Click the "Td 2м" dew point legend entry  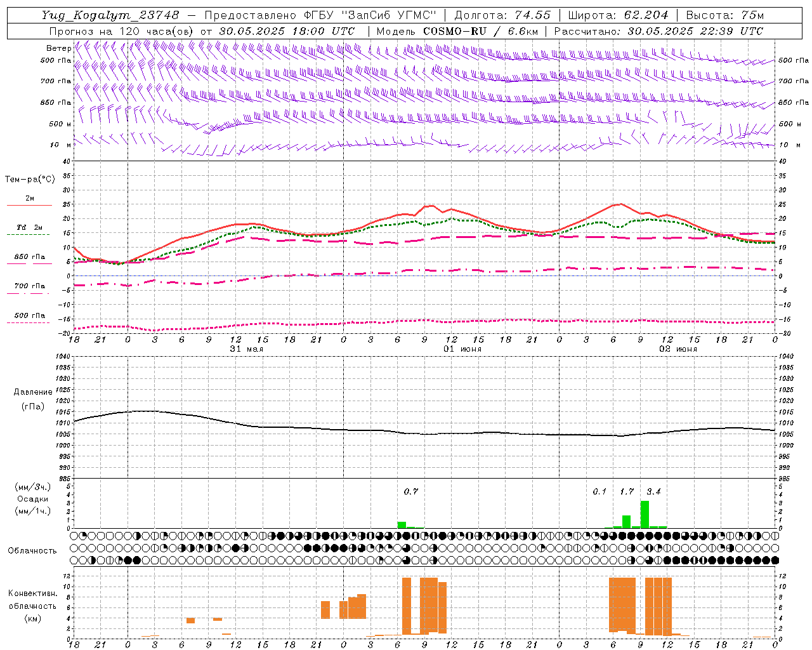[30, 227]
